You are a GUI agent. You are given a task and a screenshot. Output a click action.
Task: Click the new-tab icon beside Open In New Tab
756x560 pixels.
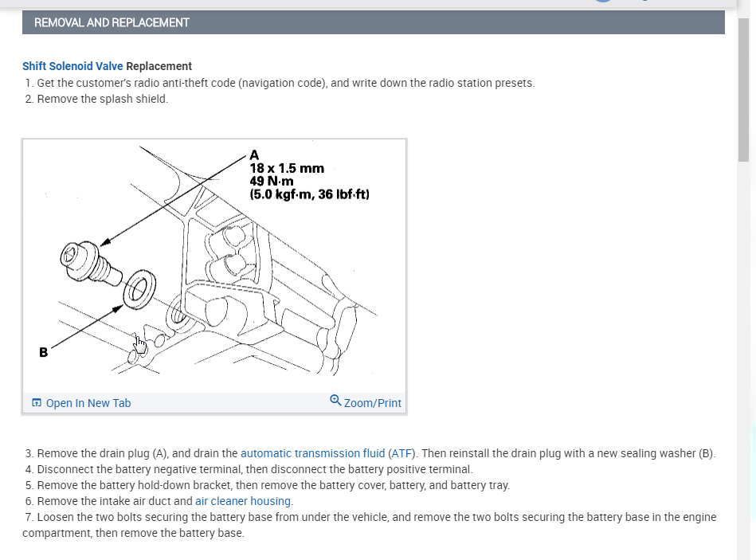tap(37, 403)
